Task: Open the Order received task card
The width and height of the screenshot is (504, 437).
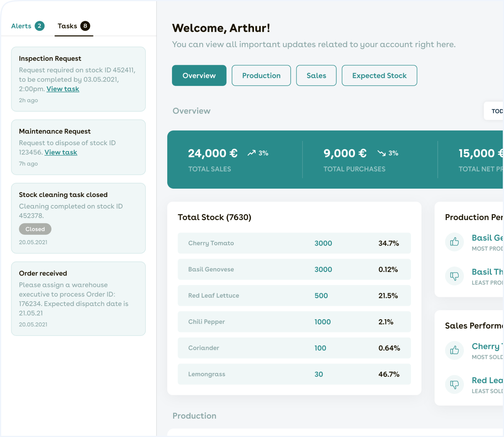Action: coord(78,298)
